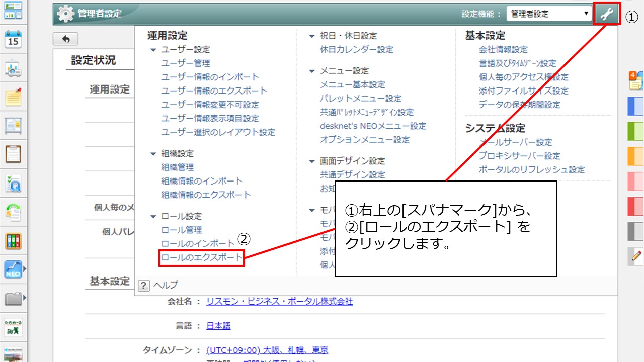Select ユーザー管理 from the menu
This screenshot has height=362, width=644.
[x=186, y=63]
